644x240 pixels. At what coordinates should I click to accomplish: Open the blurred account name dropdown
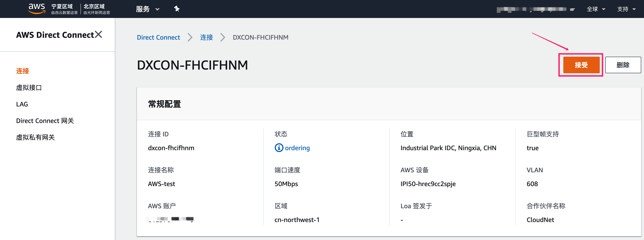536,9
